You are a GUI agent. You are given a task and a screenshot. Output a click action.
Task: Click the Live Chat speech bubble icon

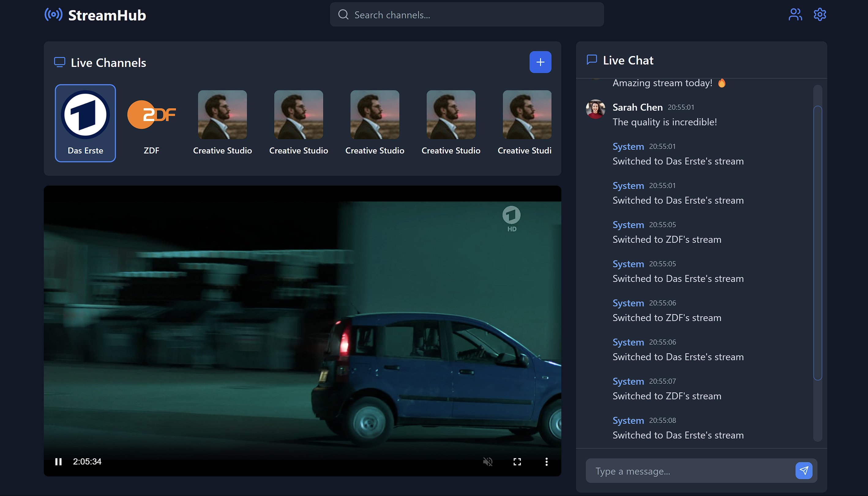click(592, 60)
